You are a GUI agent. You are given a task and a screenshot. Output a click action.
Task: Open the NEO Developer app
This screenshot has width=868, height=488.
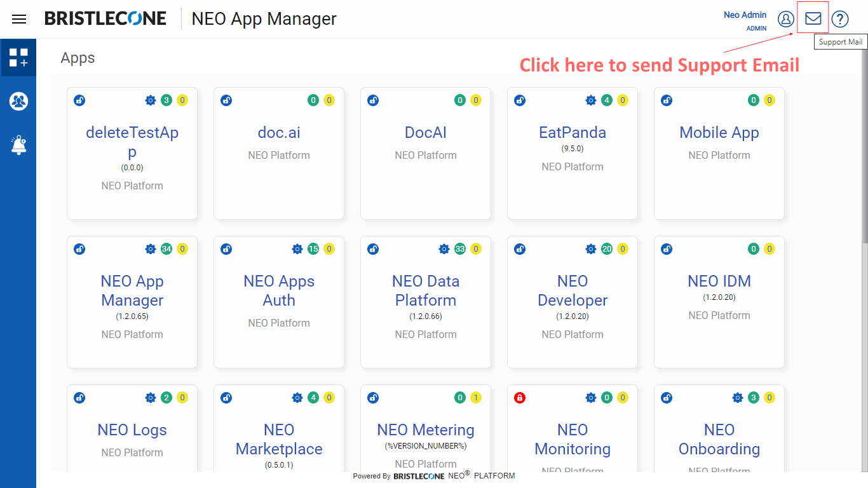(x=573, y=291)
